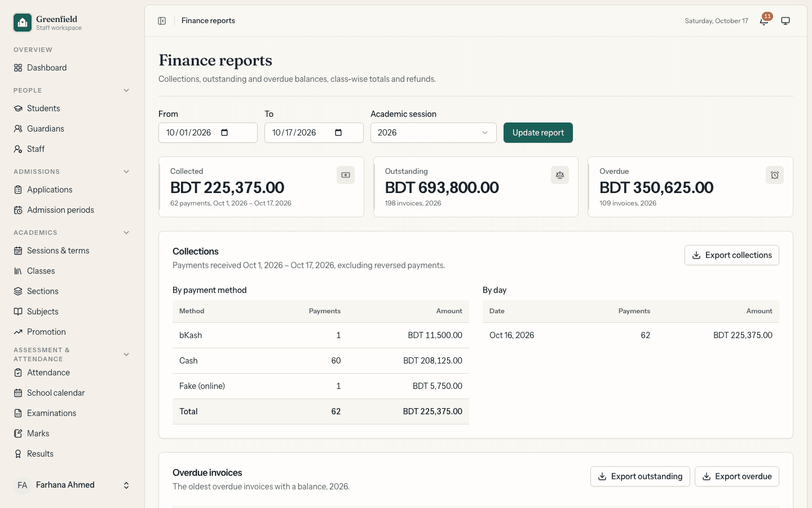812x508 pixels.
Task: Click the Greenfield school logo
Action: pos(23,23)
